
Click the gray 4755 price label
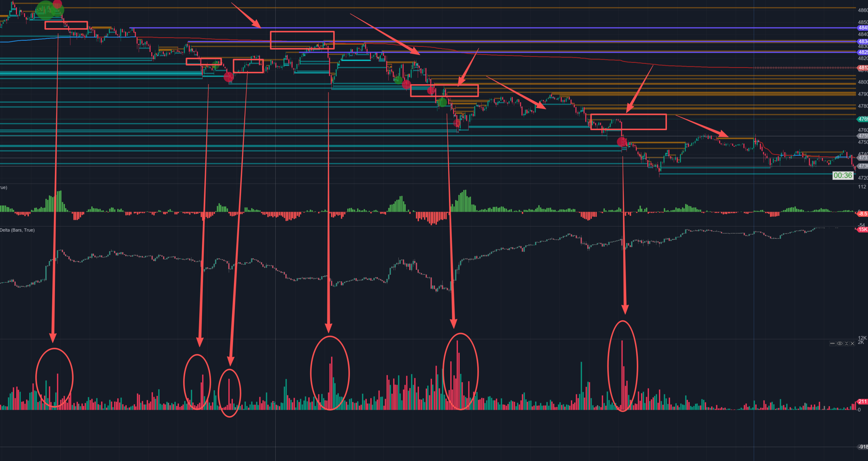point(863,136)
